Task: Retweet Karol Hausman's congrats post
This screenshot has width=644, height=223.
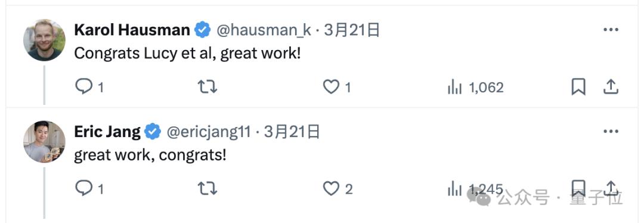Action: pyautogui.click(x=208, y=87)
